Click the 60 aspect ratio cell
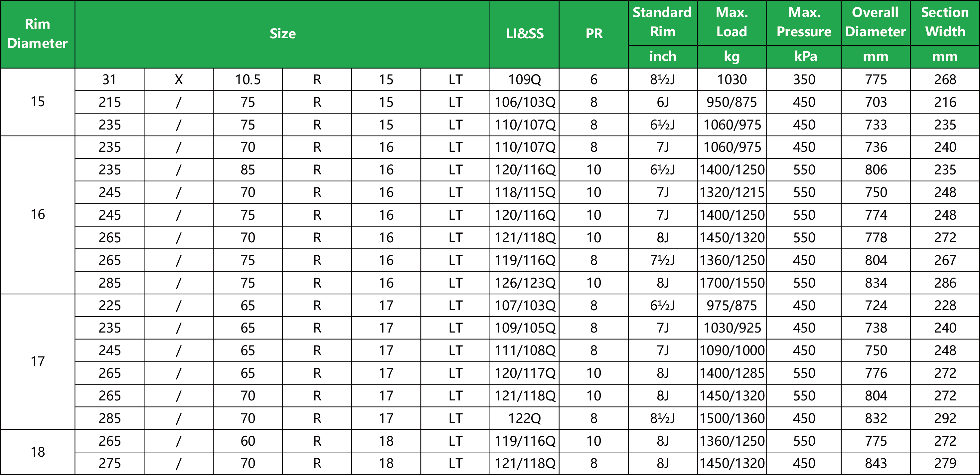The image size is (980, 475). pyautogui.click(x=248, y=441)
